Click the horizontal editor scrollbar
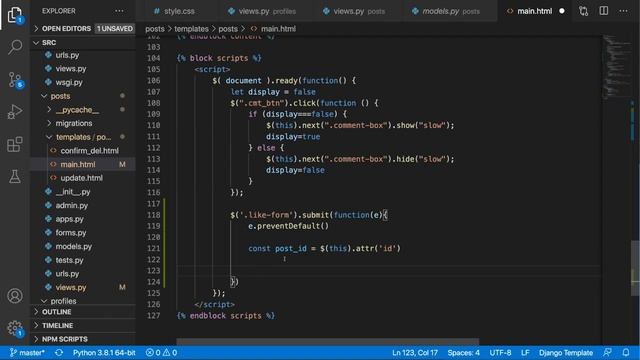640x360 pixels. 327,341
